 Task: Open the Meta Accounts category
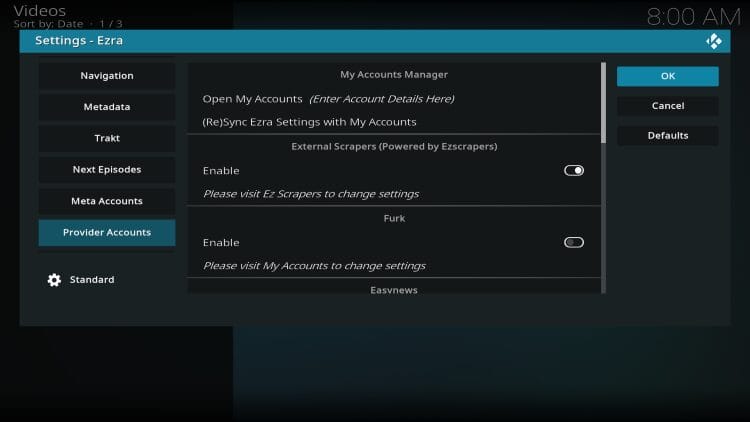[107, 201]
